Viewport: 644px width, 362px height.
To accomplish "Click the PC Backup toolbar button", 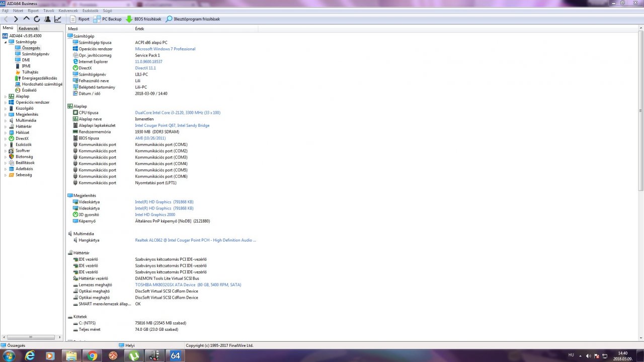I will 108,19.
